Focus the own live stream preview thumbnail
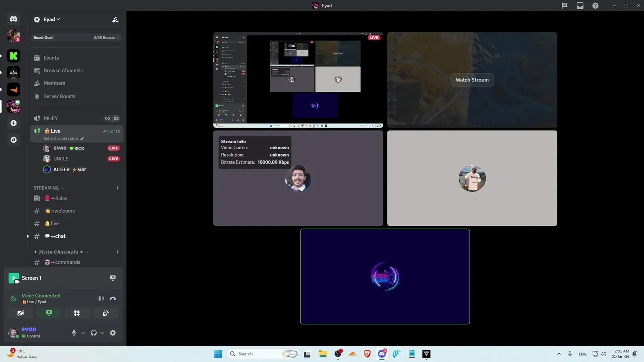This screenshot has width=644, height=362. coord(298,80)
